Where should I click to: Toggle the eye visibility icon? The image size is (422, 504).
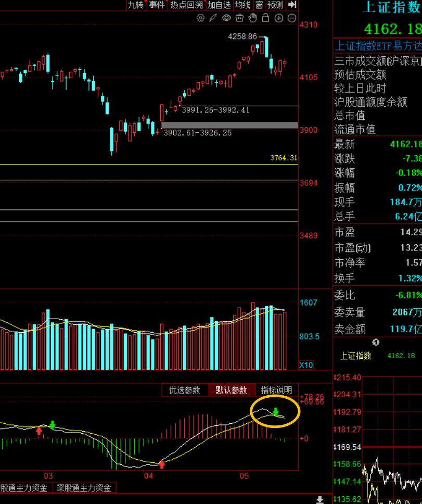tap(226, 18)
